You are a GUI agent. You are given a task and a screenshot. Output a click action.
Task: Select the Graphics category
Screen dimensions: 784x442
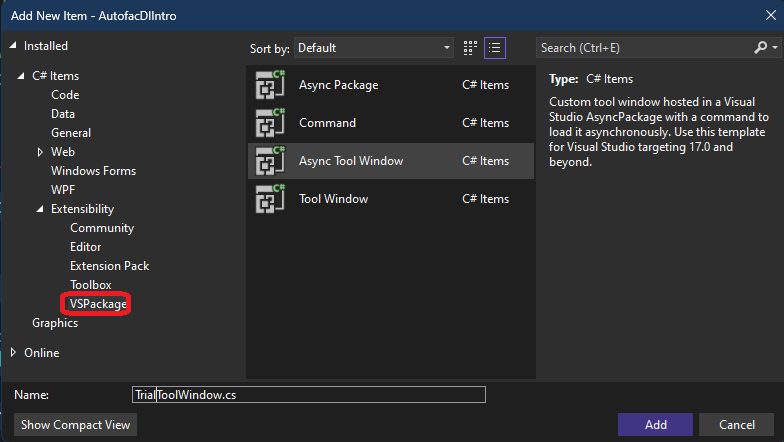pyautogui.click(x=55, y=323)
